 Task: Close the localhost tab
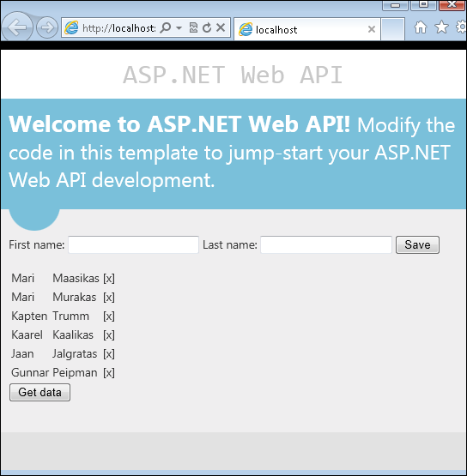coord(372,29)
